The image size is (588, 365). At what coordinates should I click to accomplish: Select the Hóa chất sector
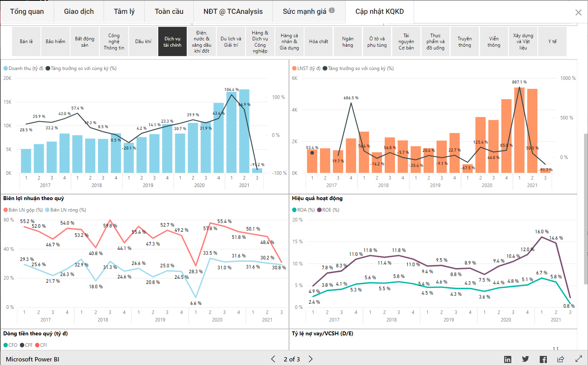point(319,42)
